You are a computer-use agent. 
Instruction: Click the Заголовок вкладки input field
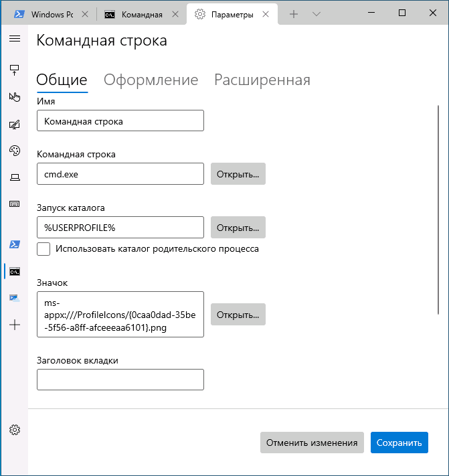[x=120, y=380]
